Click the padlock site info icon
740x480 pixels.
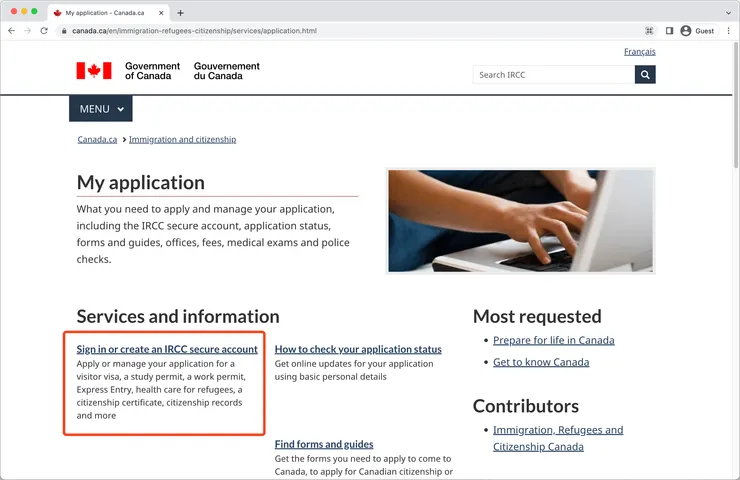tap(64, 31)
